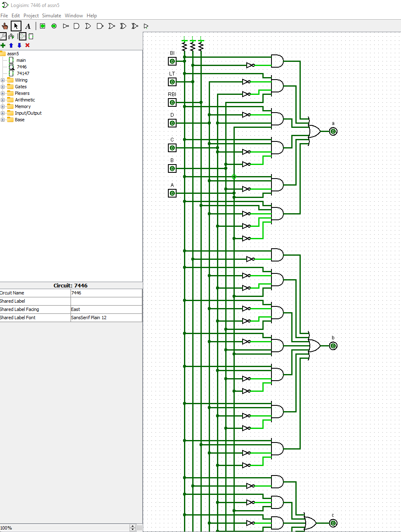
Task: Expand the Base library folder
Action: 2,120
